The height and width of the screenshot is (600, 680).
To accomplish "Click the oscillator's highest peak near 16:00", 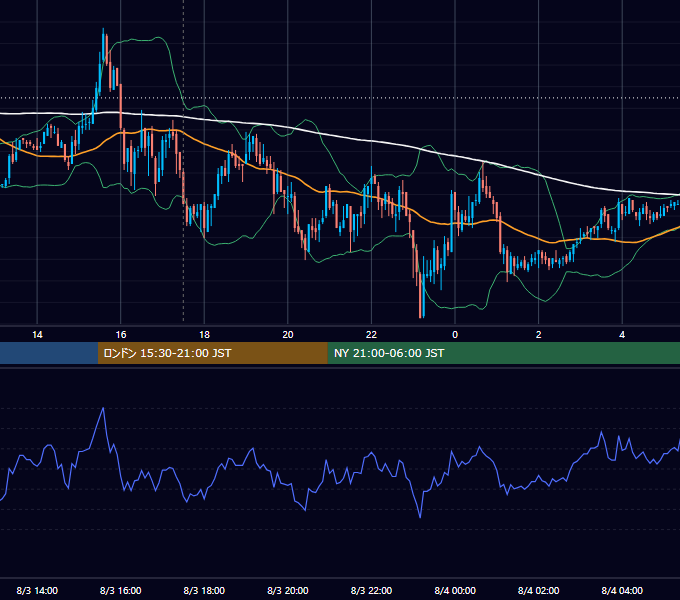I will click(x=103, y=408).
